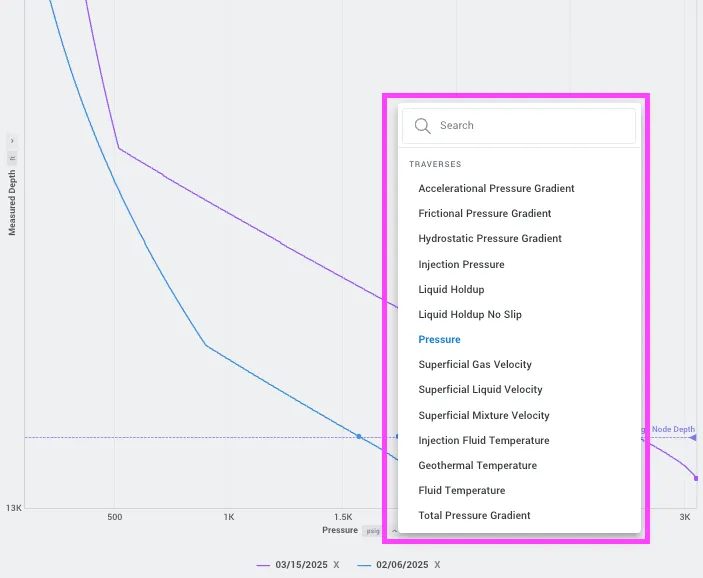Viewport: 703px width, 578px height.
Task: Select the Liquid Holdup option
Action: (x=451, y=289)
